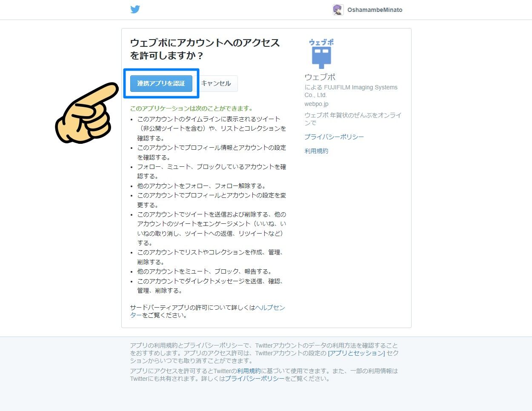The width and height of the screenshot is (532, 411).
Task: Click the ウェブポ 年賀状のぜんぶをオンラインで description
Action: (x=353, y=119)
